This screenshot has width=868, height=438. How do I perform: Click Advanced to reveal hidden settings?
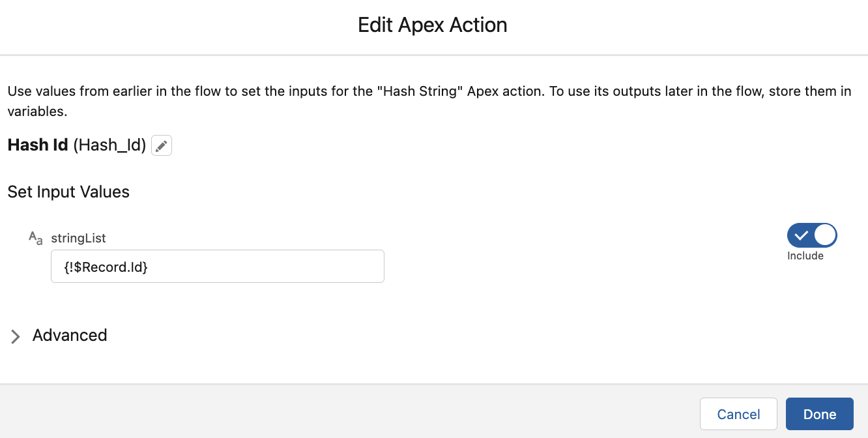[69, 336]
